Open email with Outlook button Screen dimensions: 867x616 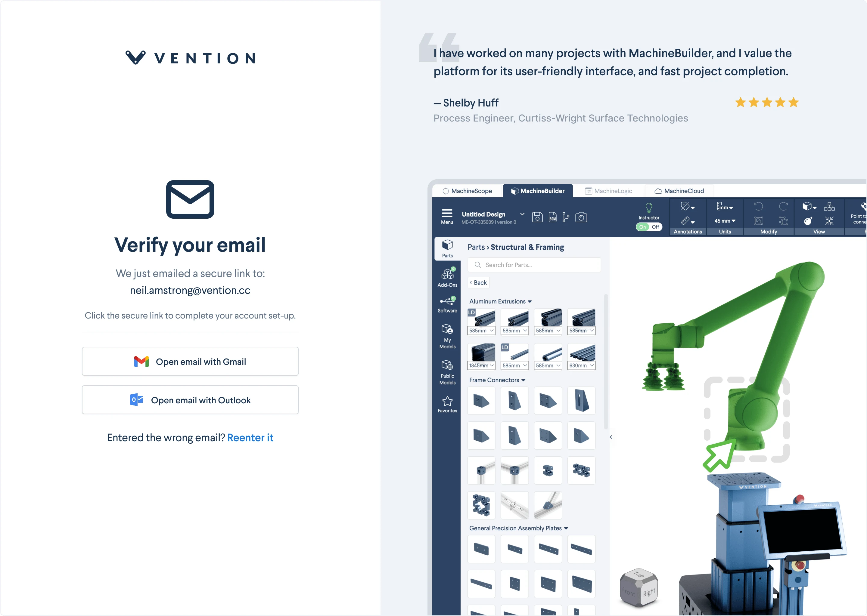(x=190, y=399)
